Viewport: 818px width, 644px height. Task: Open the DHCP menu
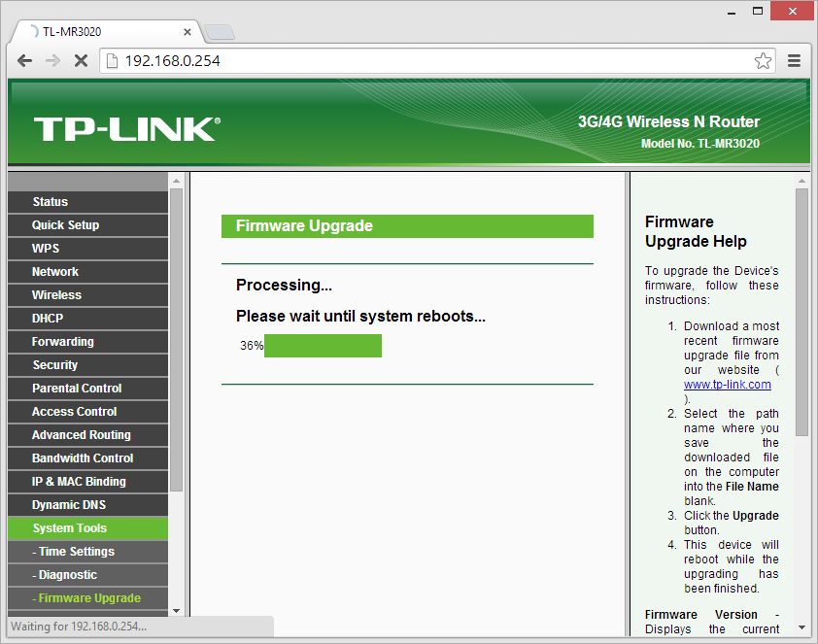(87, 319)
